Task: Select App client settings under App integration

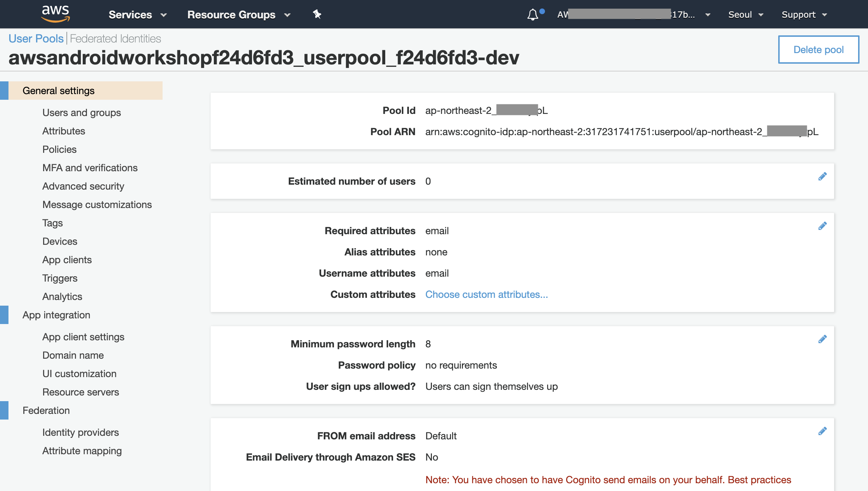Action: (x=83, y=336)
